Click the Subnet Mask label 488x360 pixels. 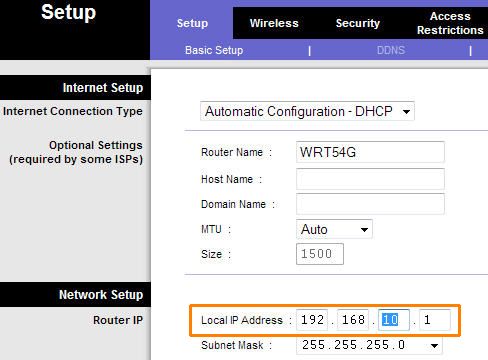pyautogui.click(x=232, y=345)
